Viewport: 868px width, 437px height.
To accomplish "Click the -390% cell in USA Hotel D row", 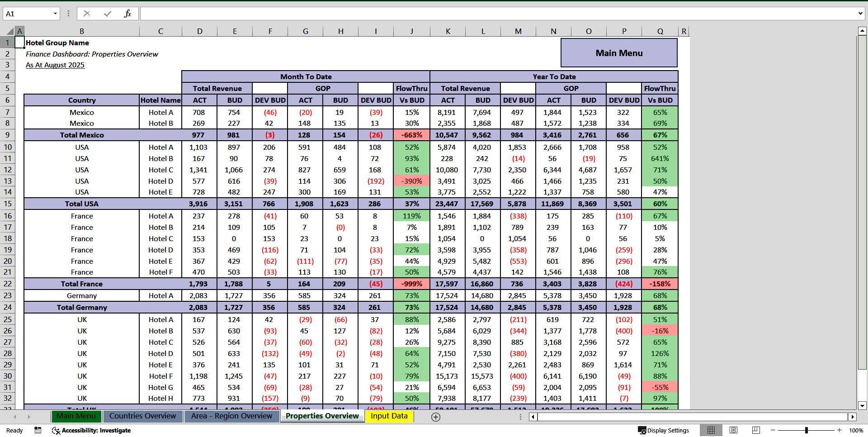I will click(411, 181).
